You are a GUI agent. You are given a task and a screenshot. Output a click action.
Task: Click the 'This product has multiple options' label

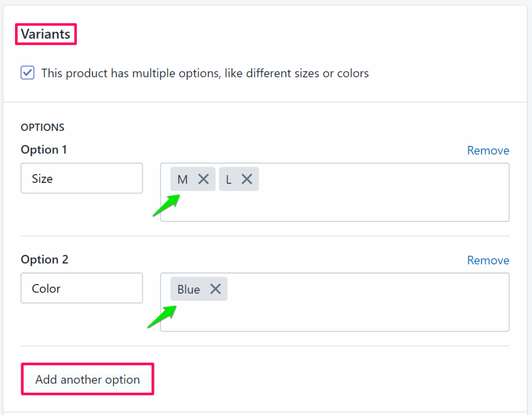tap(205, 73)
